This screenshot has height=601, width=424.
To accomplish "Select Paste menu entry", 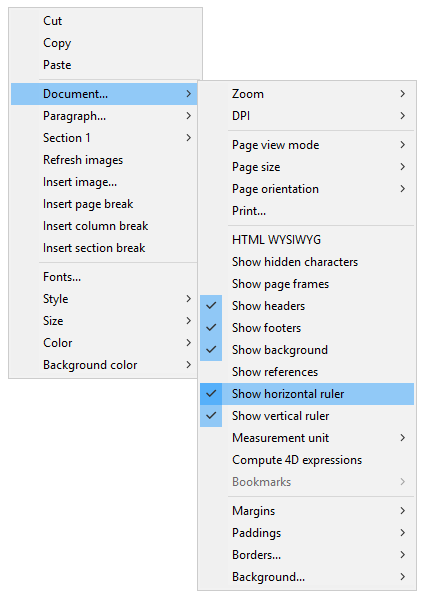I will [x=104, y=65].
